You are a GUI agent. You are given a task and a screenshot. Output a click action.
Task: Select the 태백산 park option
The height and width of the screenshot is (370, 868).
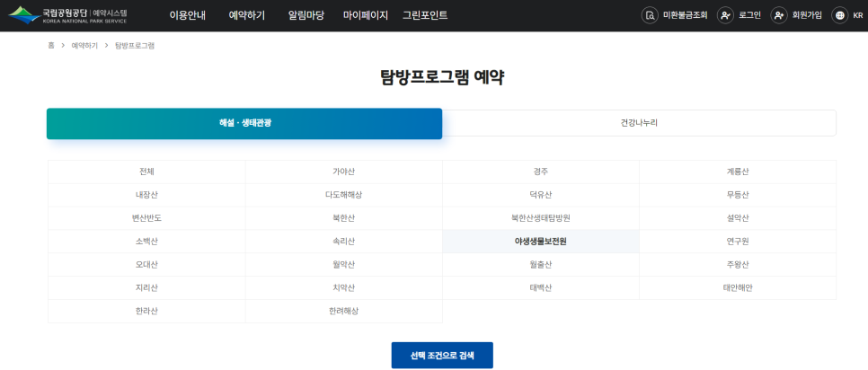541,288
